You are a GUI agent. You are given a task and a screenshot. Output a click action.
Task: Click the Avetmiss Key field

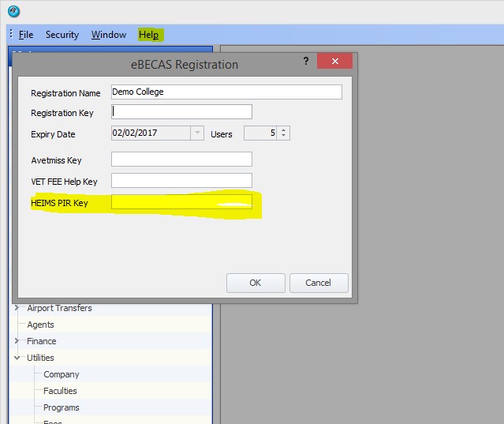coord(181,159)
